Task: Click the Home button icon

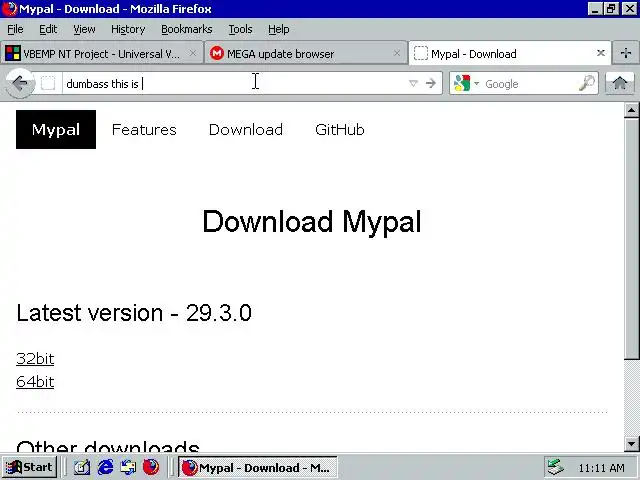Action: click(620, 83)
